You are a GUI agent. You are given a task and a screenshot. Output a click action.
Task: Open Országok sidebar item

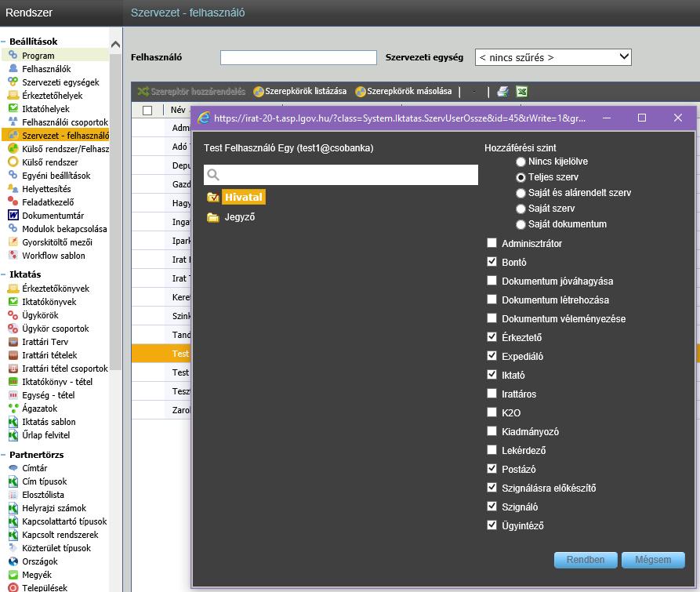[40, 561]
